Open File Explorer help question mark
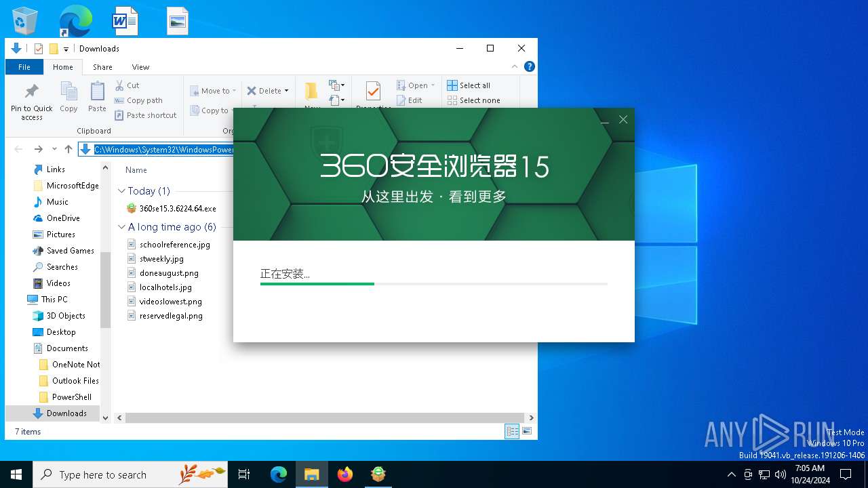The width and height of the screenshot is (868, 488). 530,66
